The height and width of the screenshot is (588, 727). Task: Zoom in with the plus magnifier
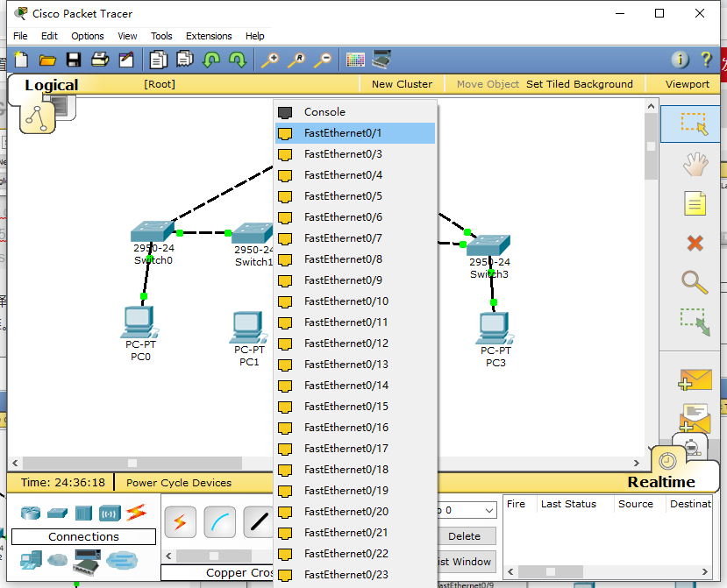270,60
